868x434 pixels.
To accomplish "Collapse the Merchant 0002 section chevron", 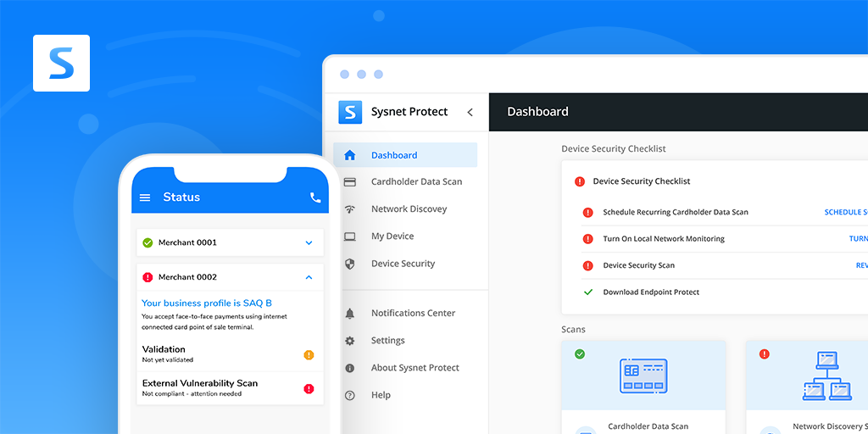I will pos(309,277).
